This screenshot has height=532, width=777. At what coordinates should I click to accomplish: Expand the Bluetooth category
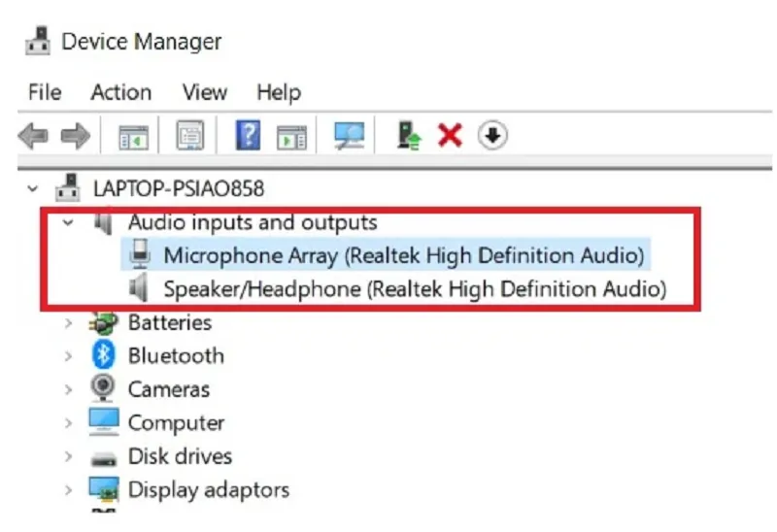pos(68,356)
